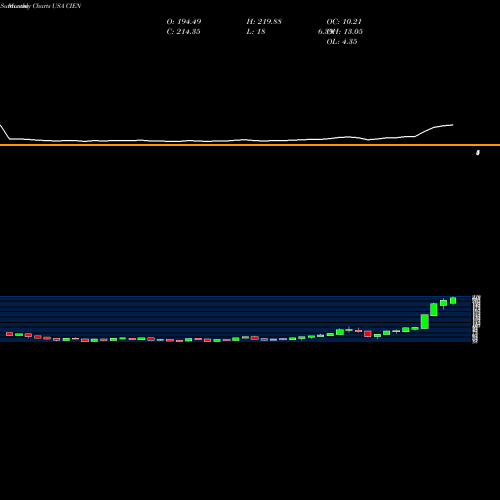This screenshot has width=500, height=500.
Task: Select the high price 'H: 219.88'
Action: [x=264, y=22]
